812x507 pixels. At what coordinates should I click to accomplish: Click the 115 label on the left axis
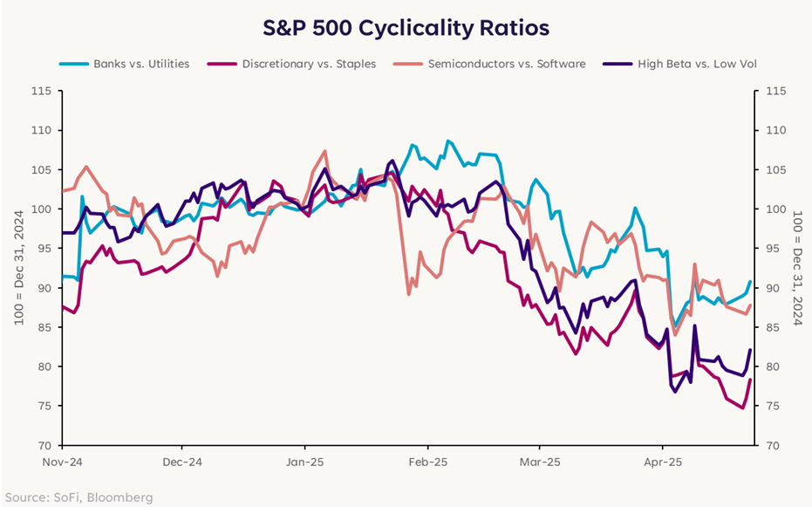(x=38, y=91)
